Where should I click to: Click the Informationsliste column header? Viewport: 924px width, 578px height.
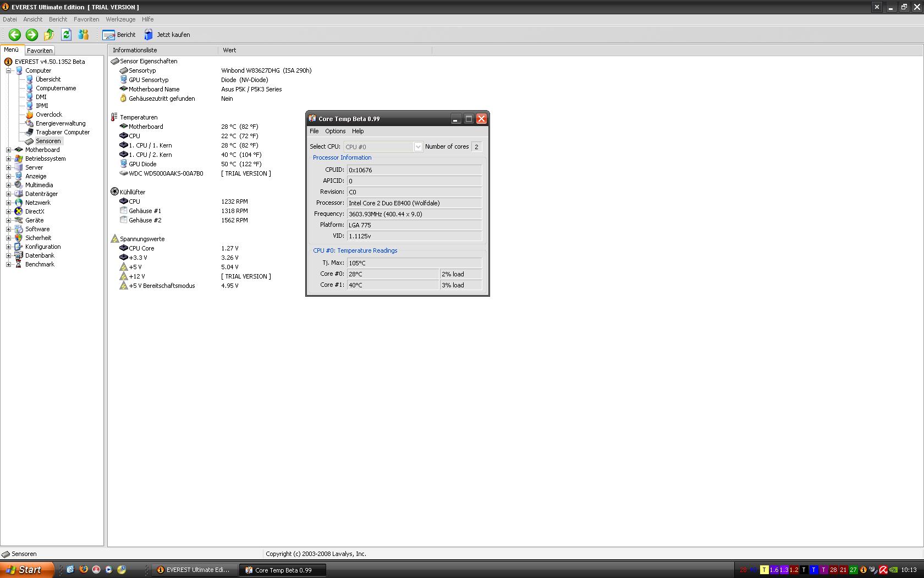click(163, 50)
